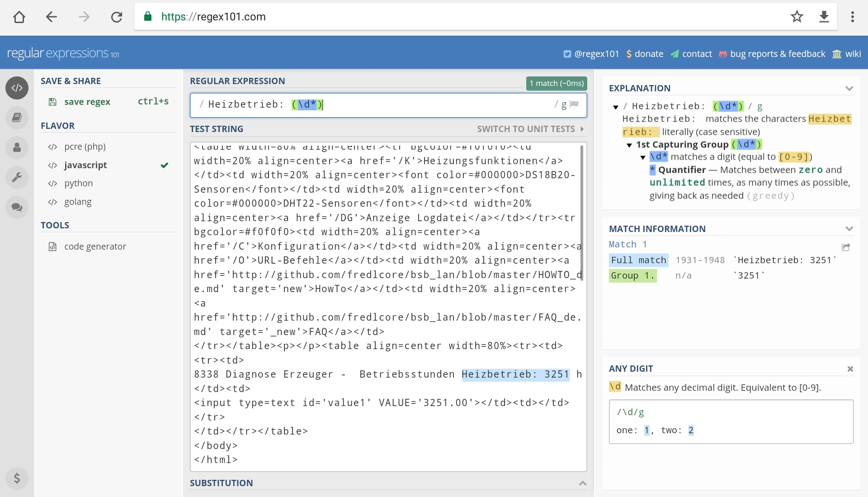The width and height of the screenshot is (868, 497).
Task: Open the live chat bubbles icon
Action: coord(17,207)
